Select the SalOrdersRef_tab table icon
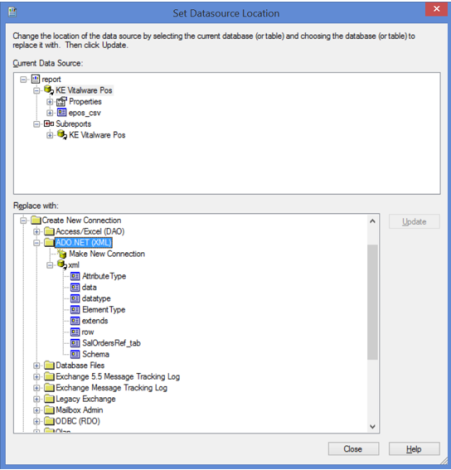Viewport: 451px width, 470px height. click(x=75, y=343)
